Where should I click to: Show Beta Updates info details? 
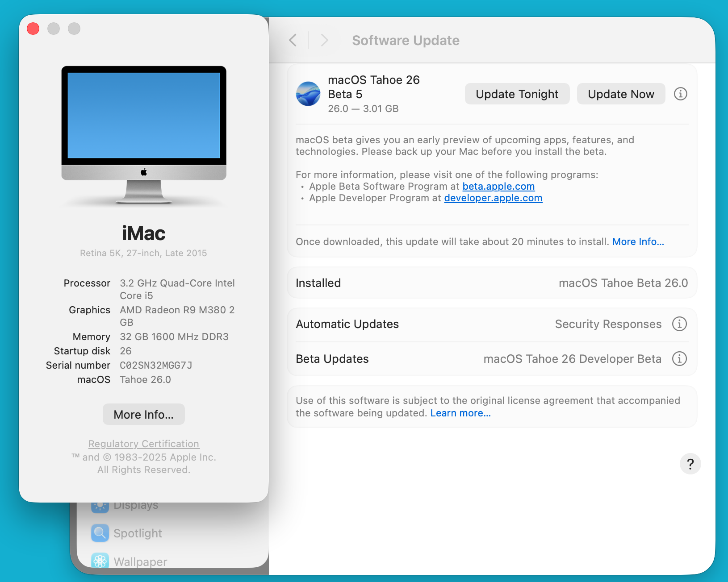[679, 359]
